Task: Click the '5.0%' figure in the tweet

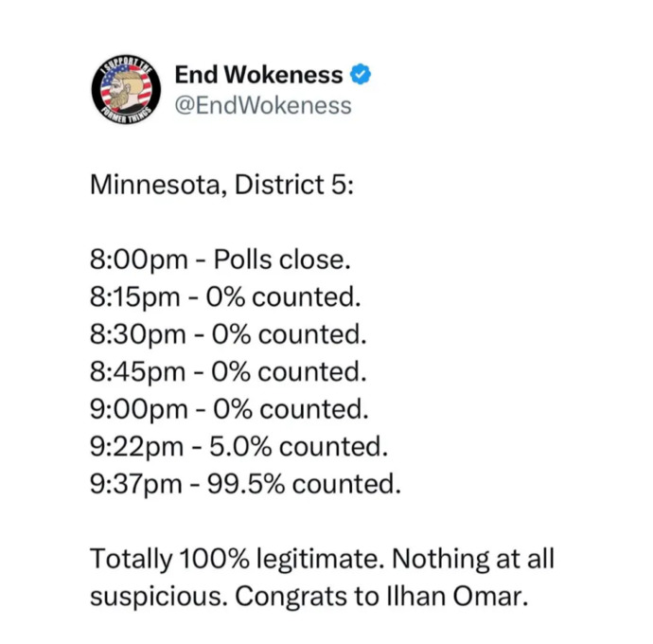Action: tap(240, 447)
